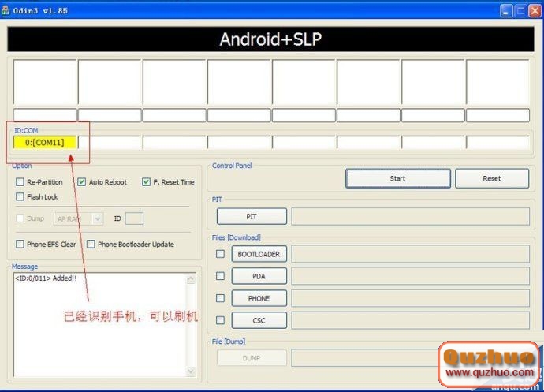Enable the Re-Partition checkbox
The image size is (544, 392).
click(x=20, y=182)
